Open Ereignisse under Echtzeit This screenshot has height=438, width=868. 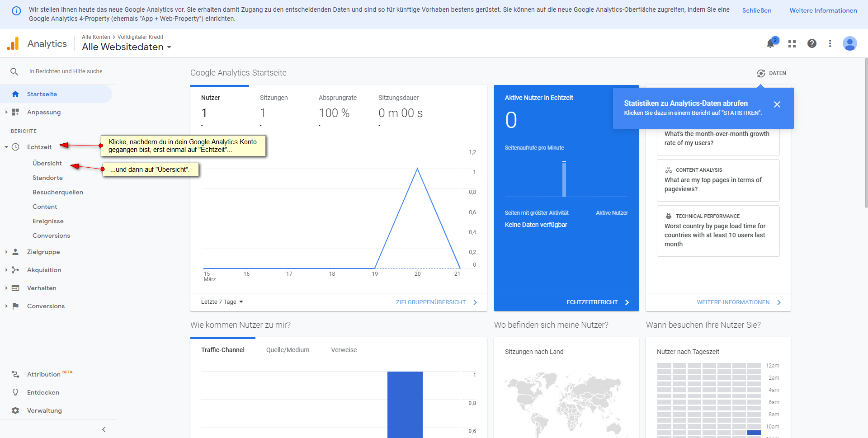[x=48, y=221]
